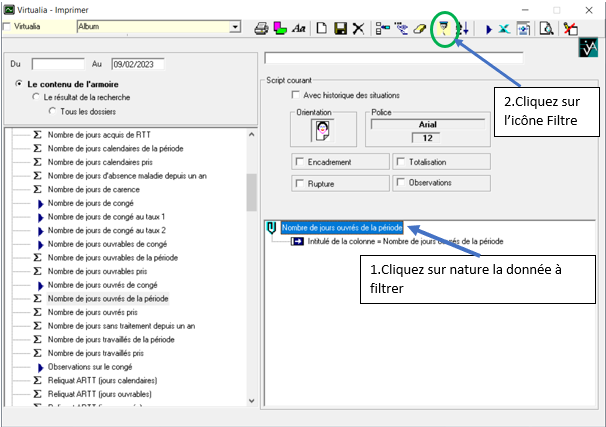Screen dimensions: 606x427
Task: Select Nombre de jours de carence in list
Action: pyautogui.click(x=96, y=188)
